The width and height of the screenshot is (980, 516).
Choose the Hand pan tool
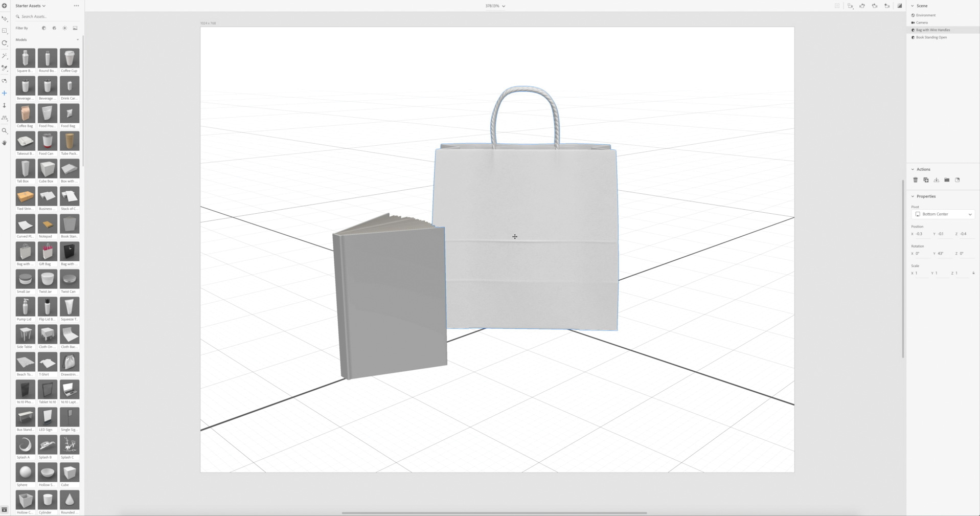tap(5, 143)
